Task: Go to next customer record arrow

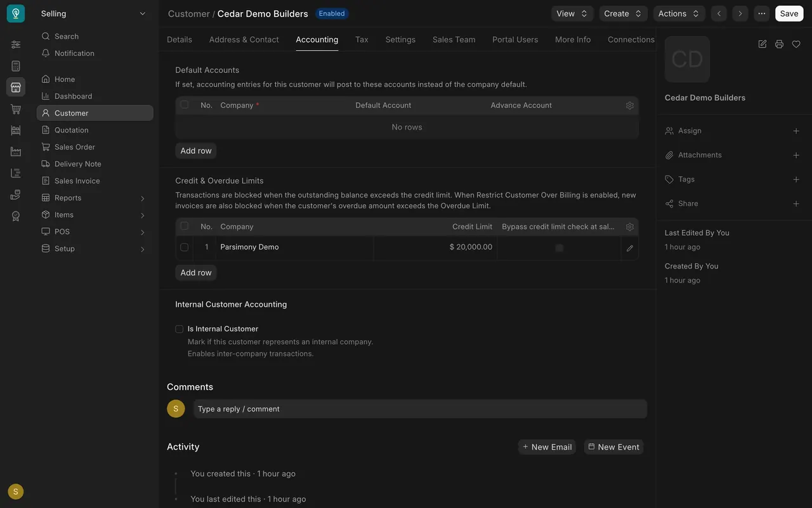Action: click(x=740, y=13)
